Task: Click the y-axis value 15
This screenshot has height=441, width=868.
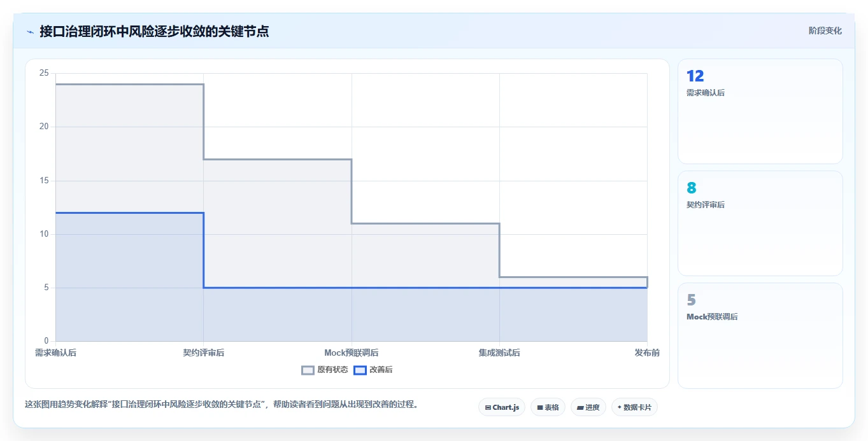Action: (x=44, y=181)
